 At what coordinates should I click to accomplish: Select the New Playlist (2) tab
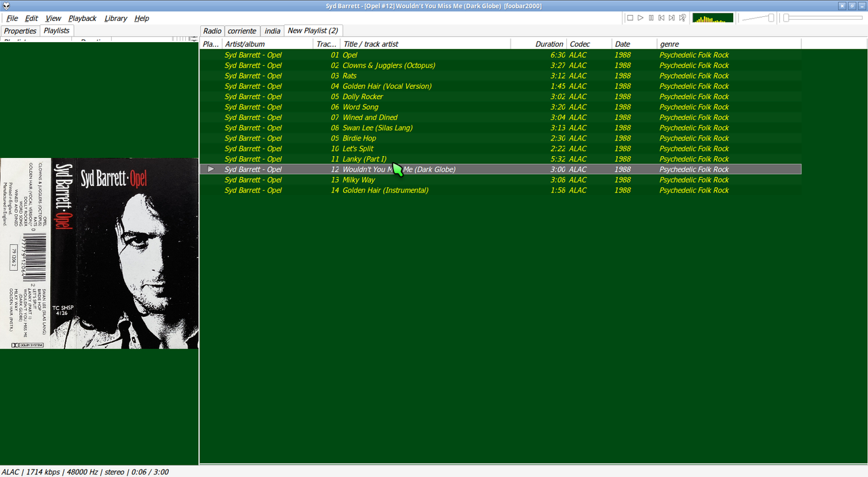[313, 31]
